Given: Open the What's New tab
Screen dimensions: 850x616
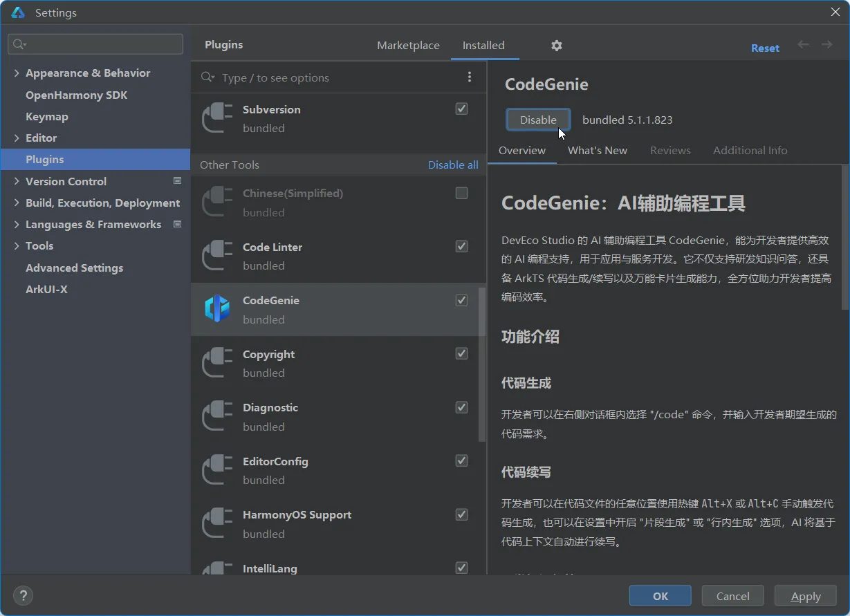Looking at the screenshot, I should (x=598, y=151).
